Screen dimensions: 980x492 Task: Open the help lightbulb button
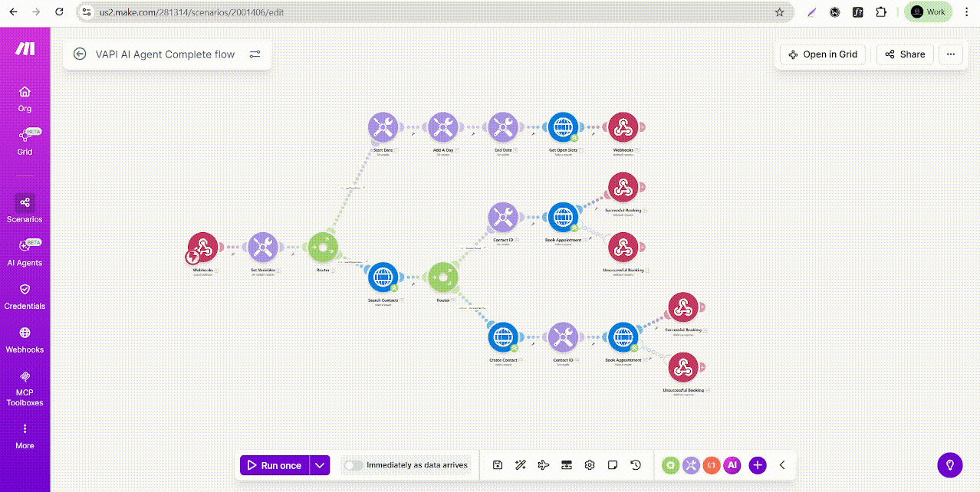pyautogui.click(x=949, y=465)
